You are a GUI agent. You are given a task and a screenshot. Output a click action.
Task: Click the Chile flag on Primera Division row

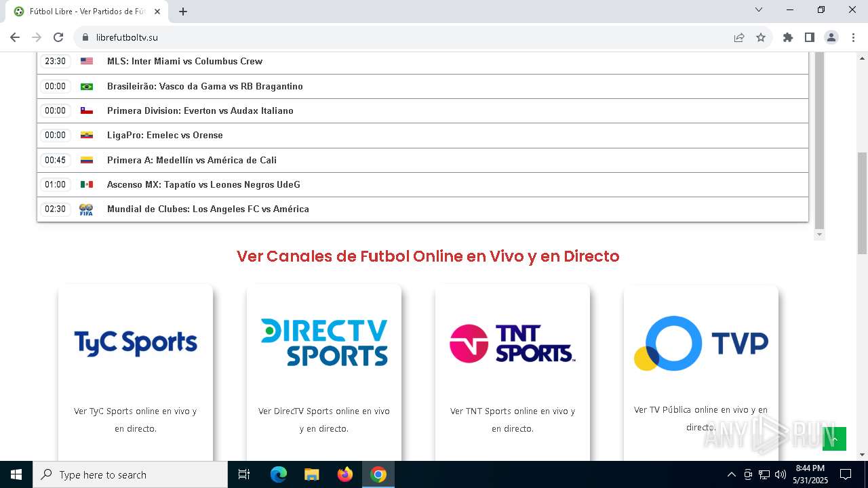pos(87,110)
